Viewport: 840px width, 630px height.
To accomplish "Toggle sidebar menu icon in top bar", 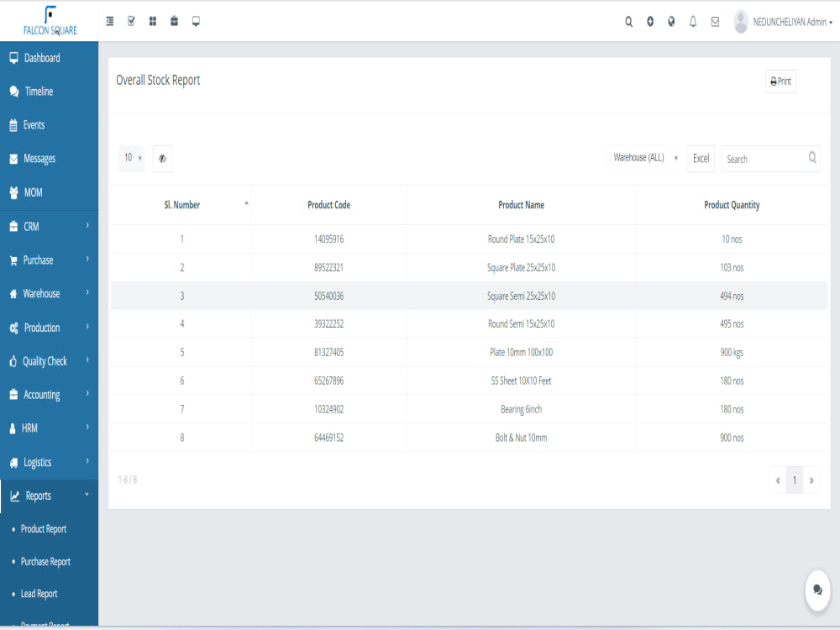I will click(x=110, y=22).
